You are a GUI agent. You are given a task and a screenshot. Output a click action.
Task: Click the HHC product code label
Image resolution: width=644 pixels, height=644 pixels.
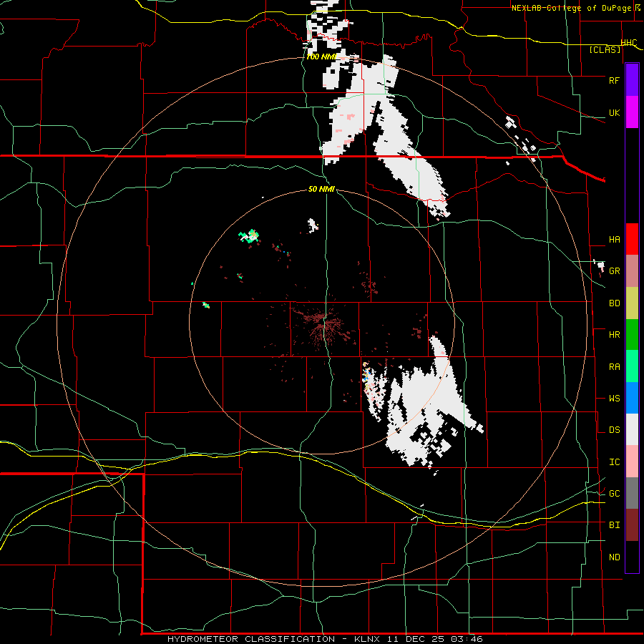coord(629,43)
